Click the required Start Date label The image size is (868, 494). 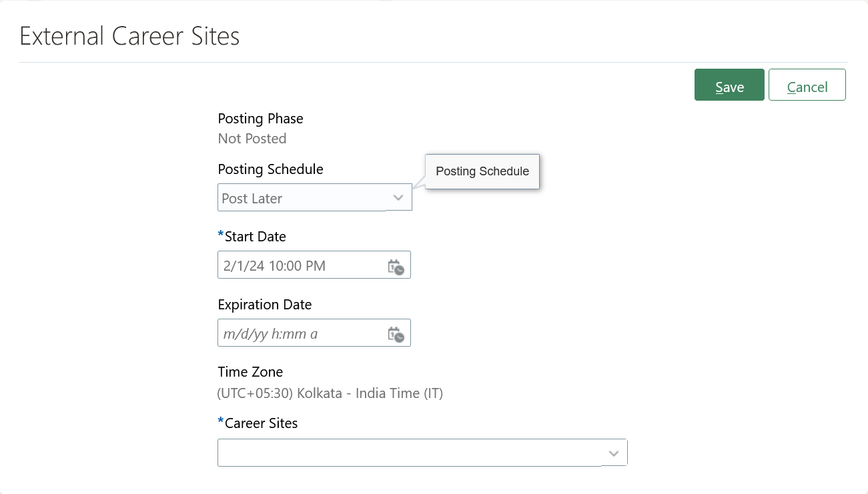[x=252, y=237]
